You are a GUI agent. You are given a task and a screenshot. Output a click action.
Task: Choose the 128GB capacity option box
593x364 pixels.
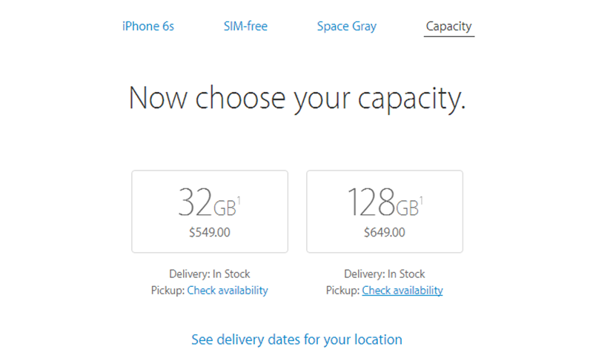(385, 211)
